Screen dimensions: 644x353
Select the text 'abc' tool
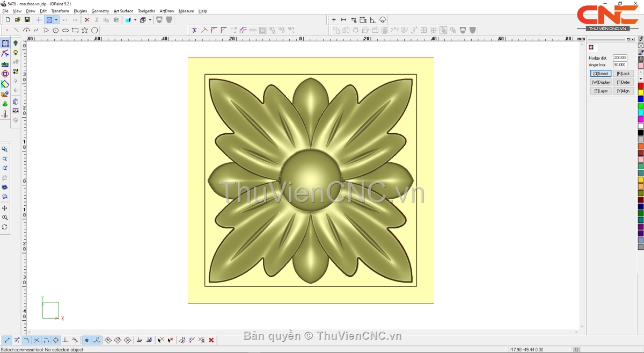pyautogui.click(x=5, y=64)
